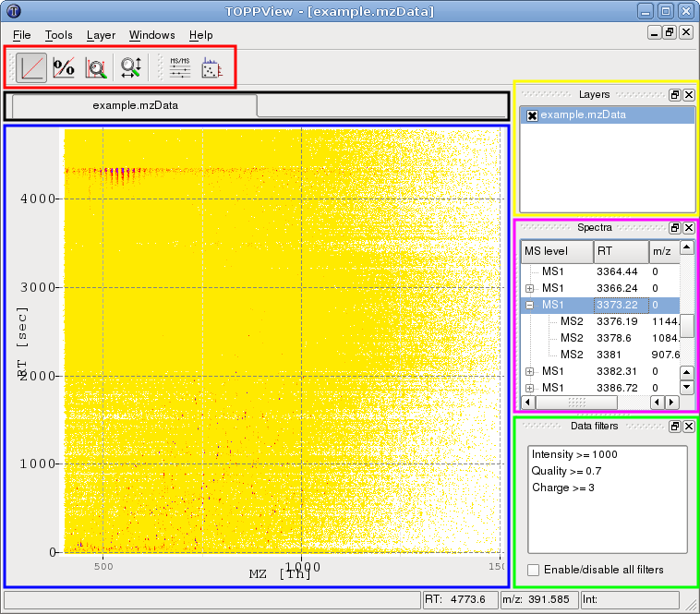This screenshot has height=614, width=700.
Task: Click the snap-to-maximum intensity magnifier icon
Action: (95, 67)
